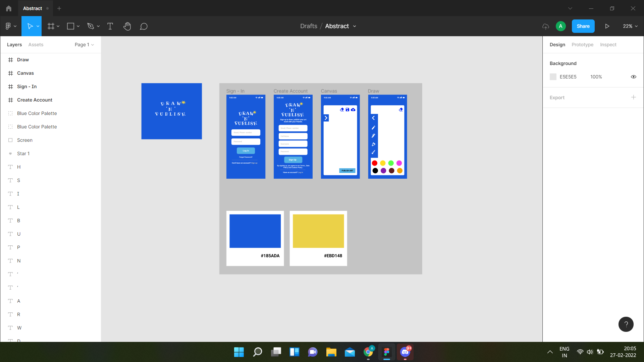
Task: Open the help question mark button
Action: tap(626, 324)
